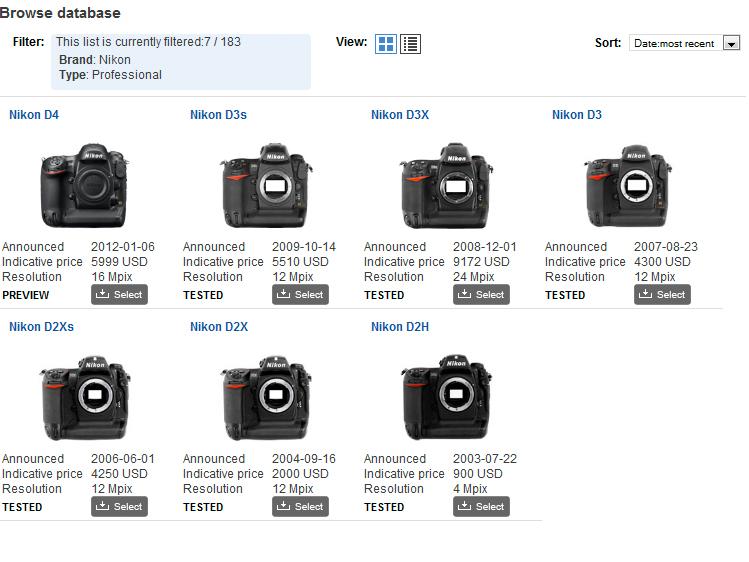This screenshot has width=749, height=562.
Task: Click the Nikon D3 camera thumbnail
Action: point(628,185)
